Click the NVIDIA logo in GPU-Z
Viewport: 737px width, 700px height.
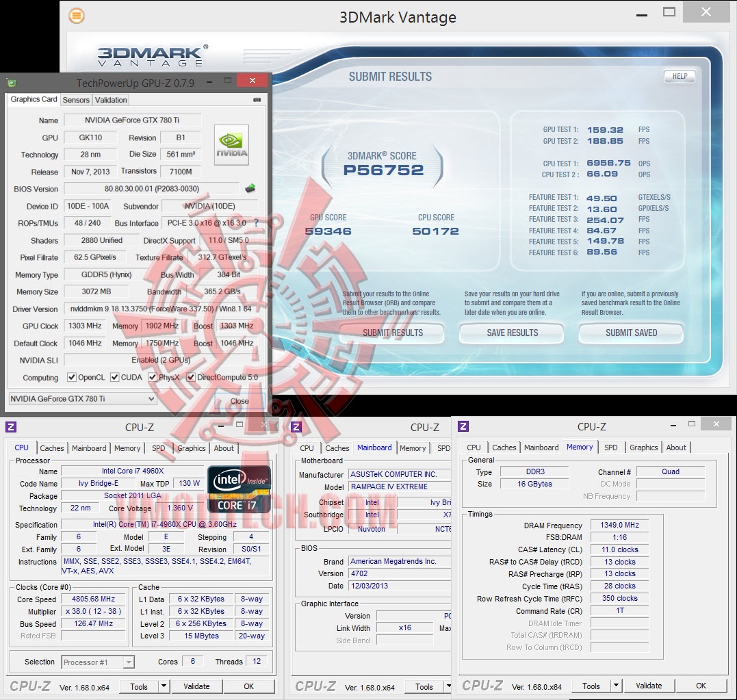coord(232,145)
